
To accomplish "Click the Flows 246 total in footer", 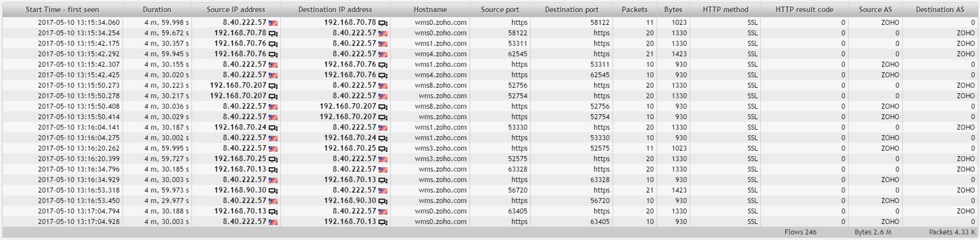I will click(800, 232).
